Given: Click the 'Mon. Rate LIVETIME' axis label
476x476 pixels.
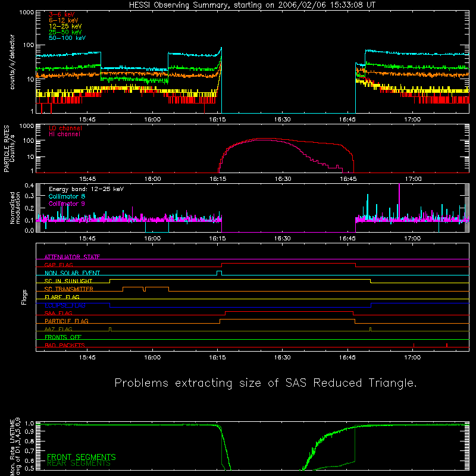Looking at the screenshot, I should pyautogui.click(x=12, y=447).
